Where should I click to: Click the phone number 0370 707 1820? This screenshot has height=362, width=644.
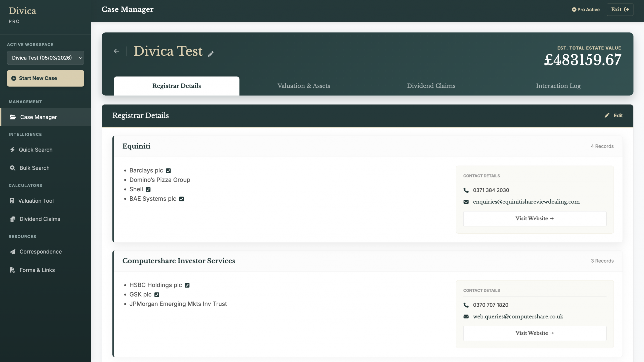(x=491, y=305)
